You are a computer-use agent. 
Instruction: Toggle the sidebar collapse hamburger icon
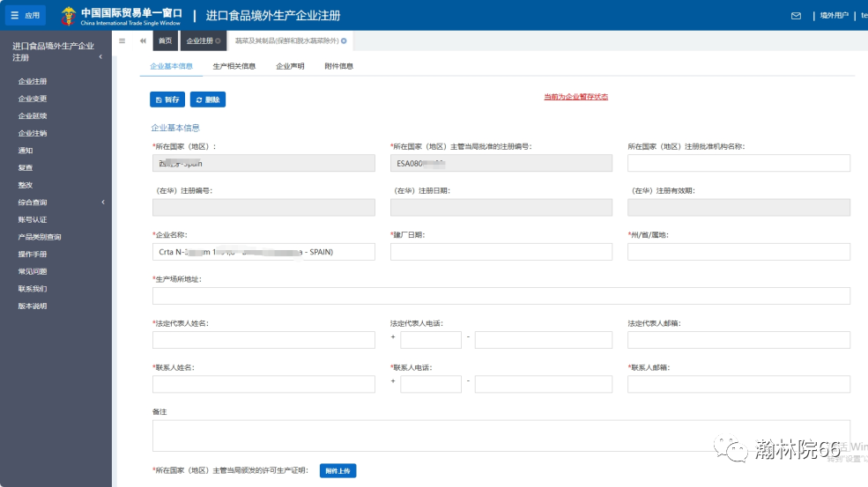(122, 41)
